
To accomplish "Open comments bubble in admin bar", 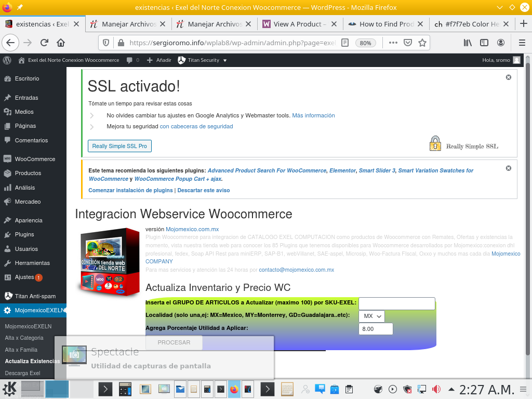I will point(132,60).
